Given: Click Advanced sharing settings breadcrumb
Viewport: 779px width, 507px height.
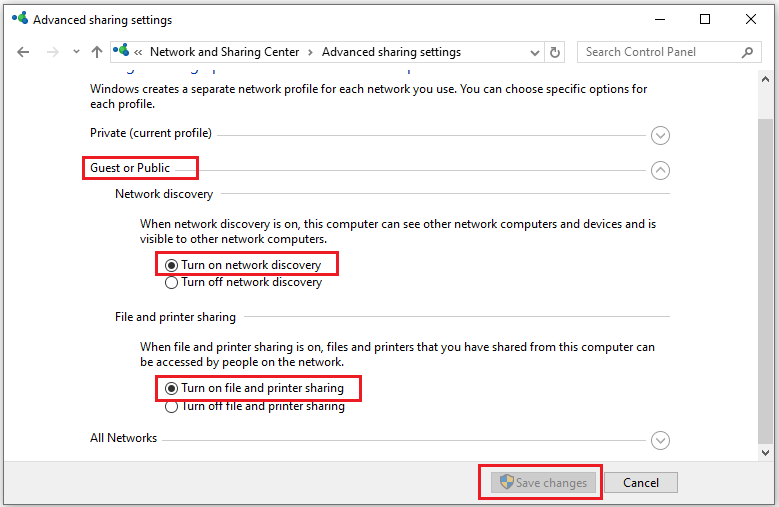Looking at the screenshot, I should coord(391,52).
